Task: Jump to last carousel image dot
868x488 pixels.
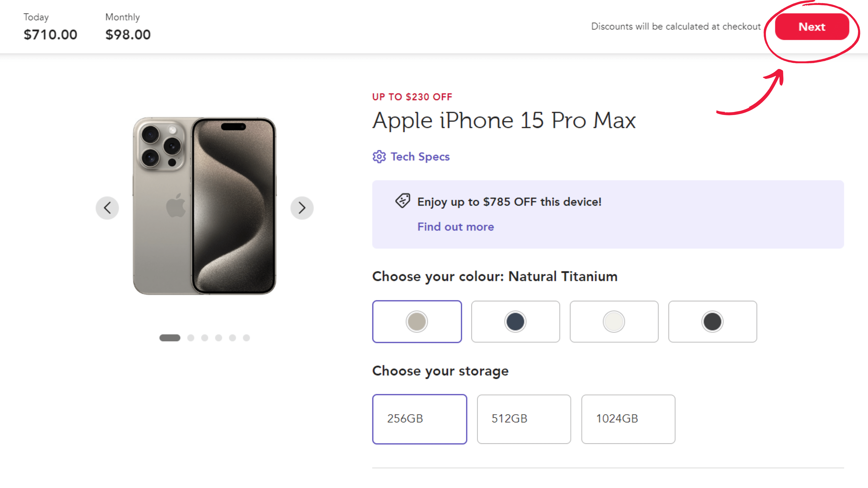Action: [x=246, y=338]
